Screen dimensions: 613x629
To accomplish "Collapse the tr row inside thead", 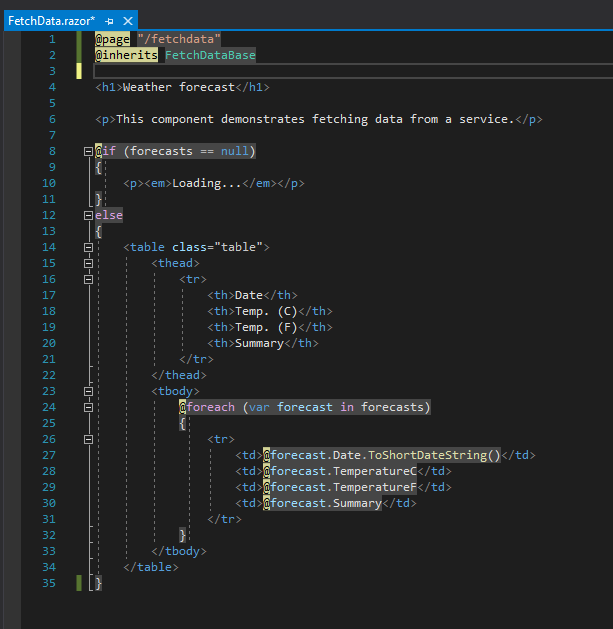I will [x=89, y=279].
